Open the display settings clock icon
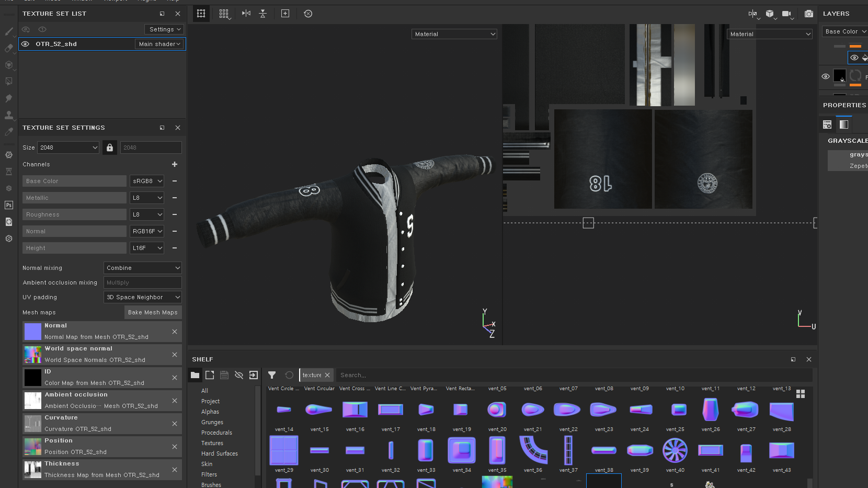 pos(308,14)
